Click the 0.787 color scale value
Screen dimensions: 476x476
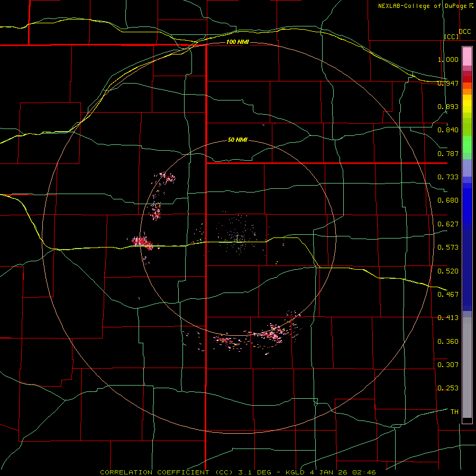[448, 153]
